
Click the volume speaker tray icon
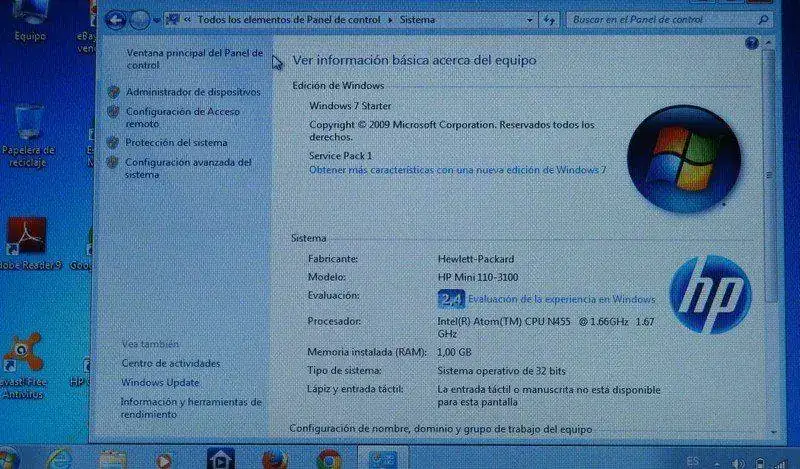click(738, 464)
